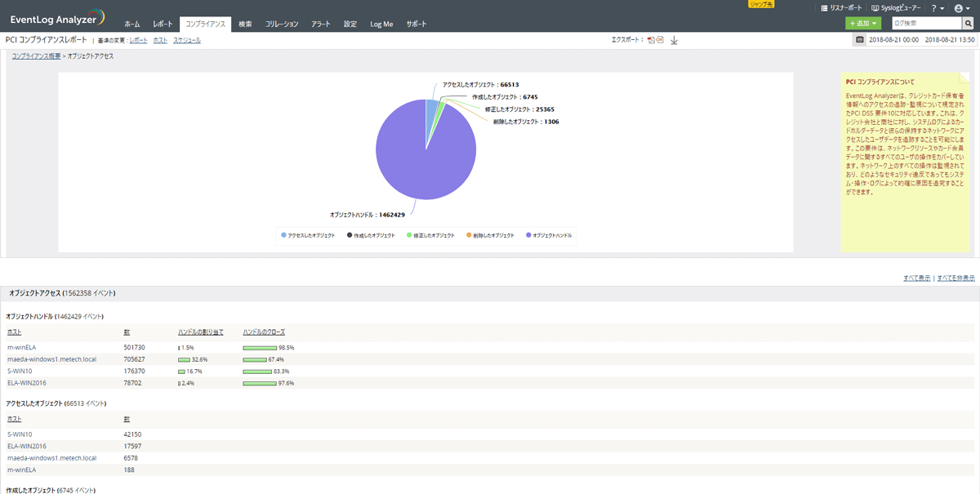The image size is (980, 494).
Task: Export the report as CSV
Action: 660,40
